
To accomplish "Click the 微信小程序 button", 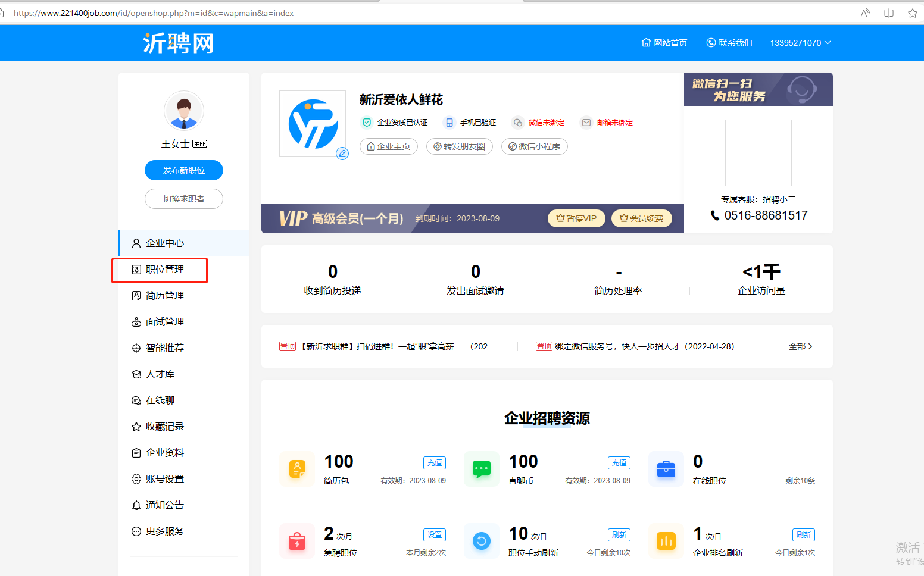I will coord(535,146).
